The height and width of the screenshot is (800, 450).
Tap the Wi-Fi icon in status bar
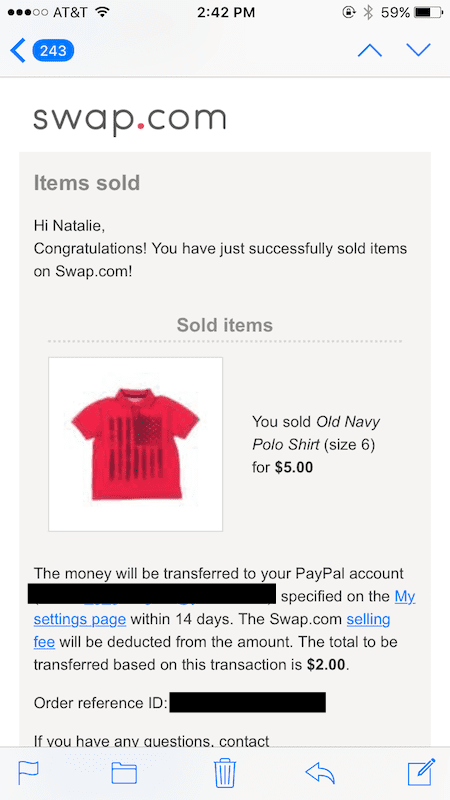click(x=103, y=13)
